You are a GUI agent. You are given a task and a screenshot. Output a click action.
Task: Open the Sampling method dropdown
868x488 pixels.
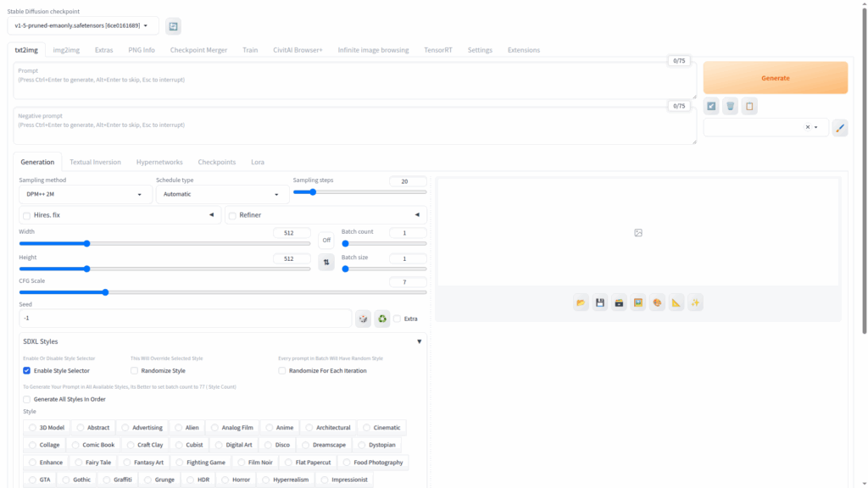(x=85, y=195)
